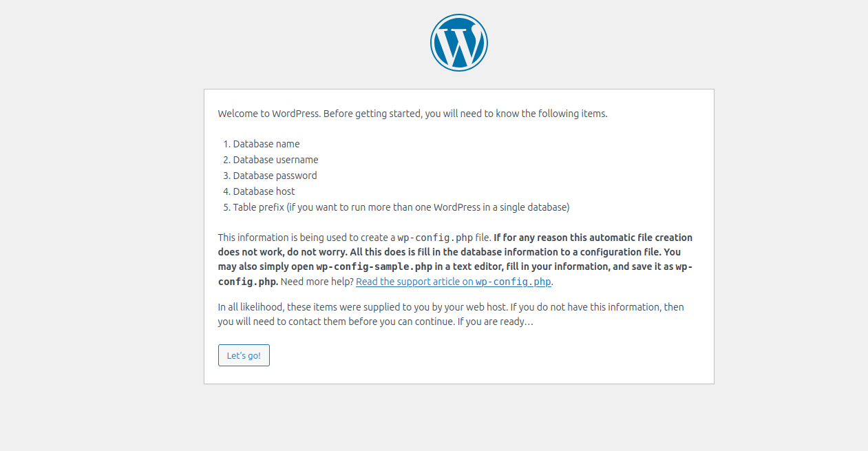Click the "Need more help?" text
868x451 pixels.
click(x=317, y=282)
